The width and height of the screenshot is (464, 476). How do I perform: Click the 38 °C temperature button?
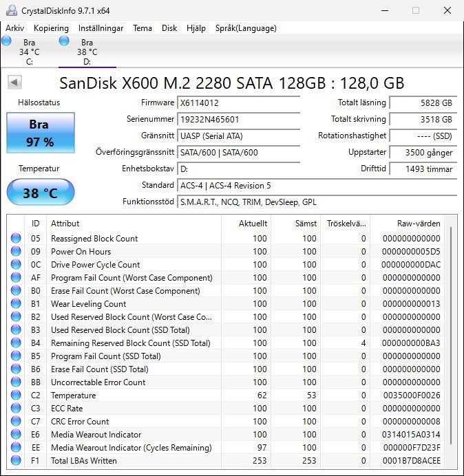tap(41, 193)
